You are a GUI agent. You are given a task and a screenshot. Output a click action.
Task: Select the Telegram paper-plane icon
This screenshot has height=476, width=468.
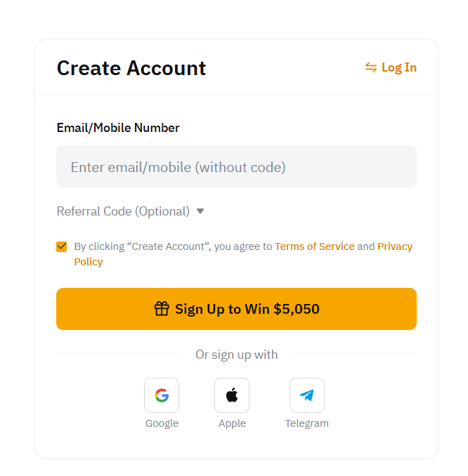[x=307, y=395]
